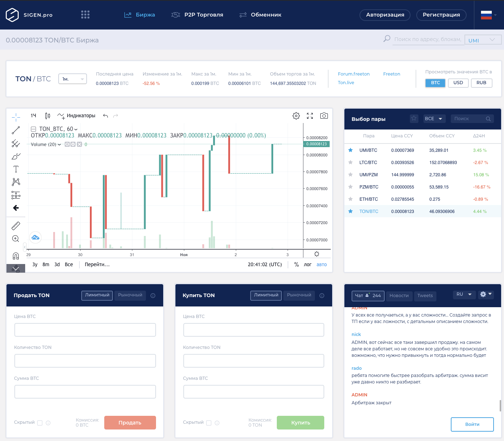Switch to the Tweets tab
Viewport: 504px width, 441px height.
click(x=425, y=296)
